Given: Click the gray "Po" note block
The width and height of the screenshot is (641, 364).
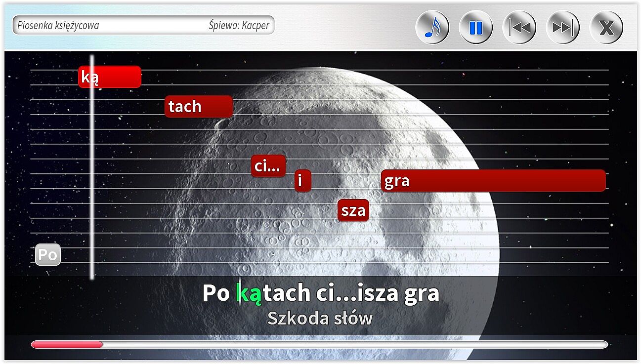Looking at the screenshot, I should pyautogui.click(x=48, y=255).
